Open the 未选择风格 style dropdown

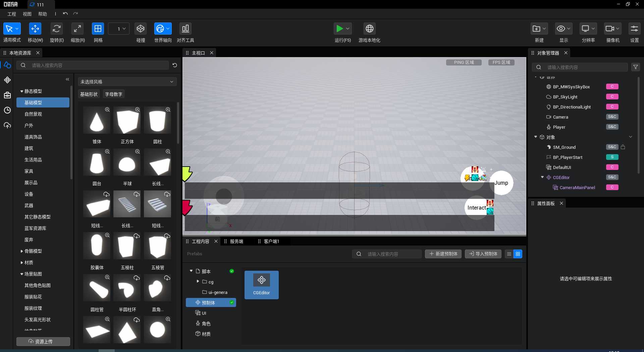click(x=127, y=82)
